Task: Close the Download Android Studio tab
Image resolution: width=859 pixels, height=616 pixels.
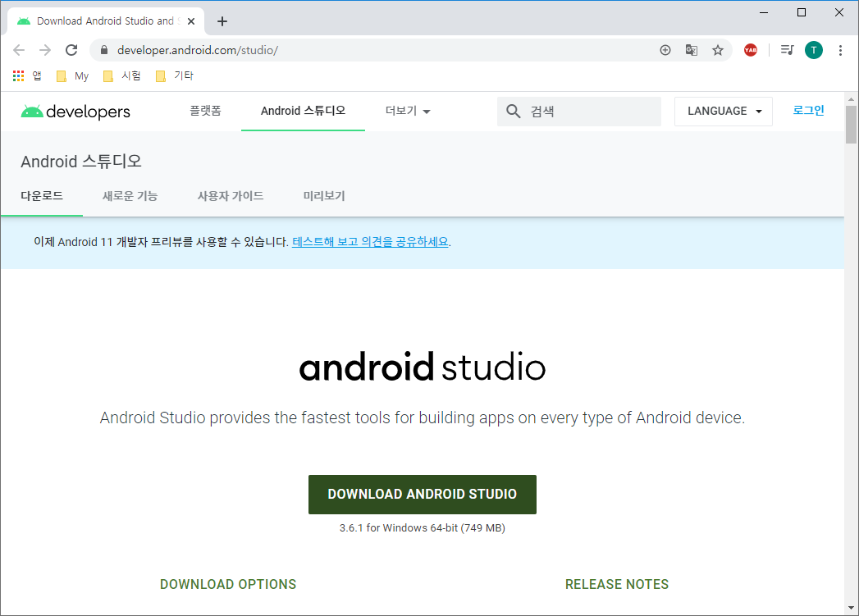Action: [x=191, y=21]
